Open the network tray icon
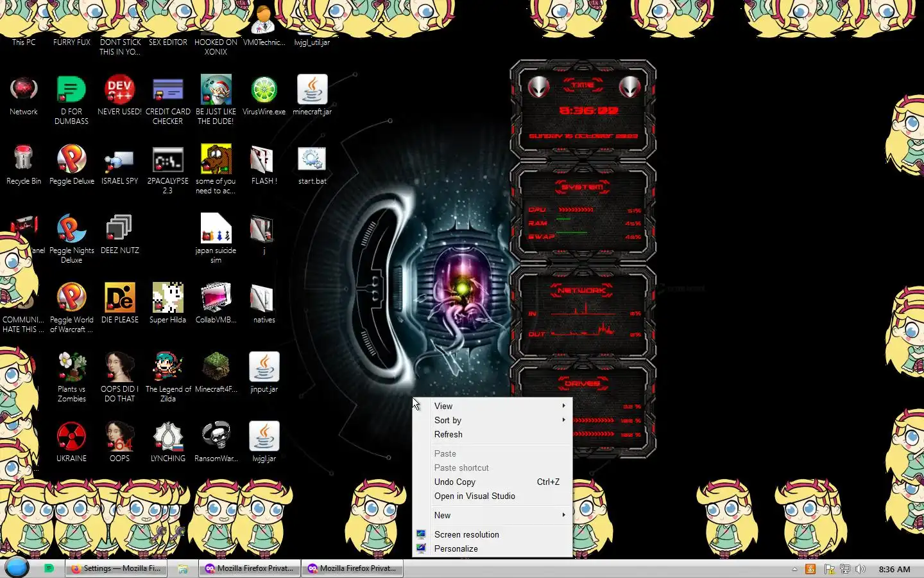 point(845,569)
